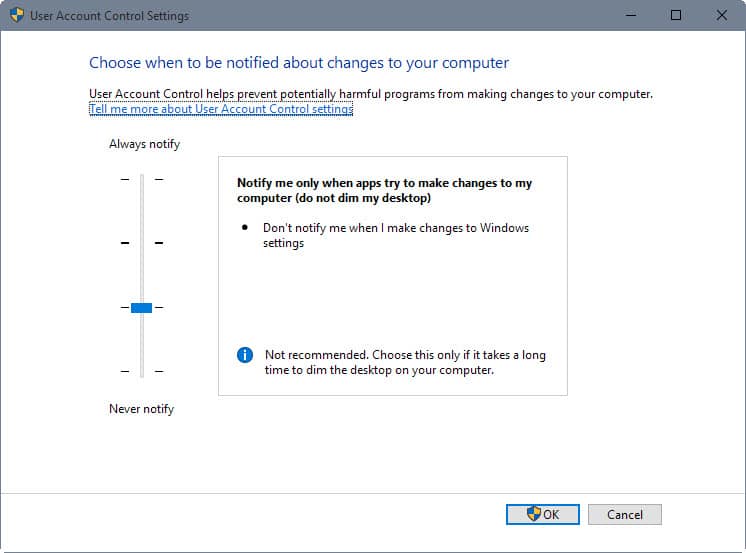
Task: Confirm settings with the OK button
Action: [x=542, y=514]
